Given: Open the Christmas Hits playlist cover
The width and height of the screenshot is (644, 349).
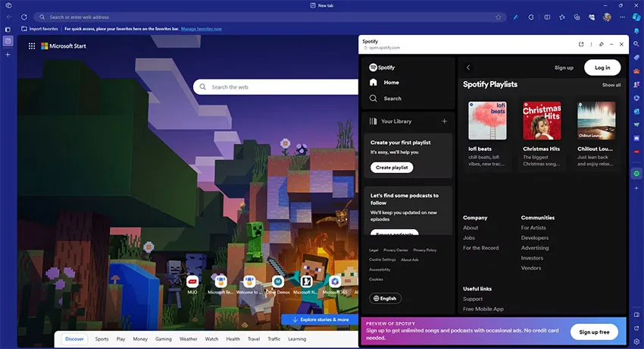Looking at the screenshot, I should [x=542, y=121].
